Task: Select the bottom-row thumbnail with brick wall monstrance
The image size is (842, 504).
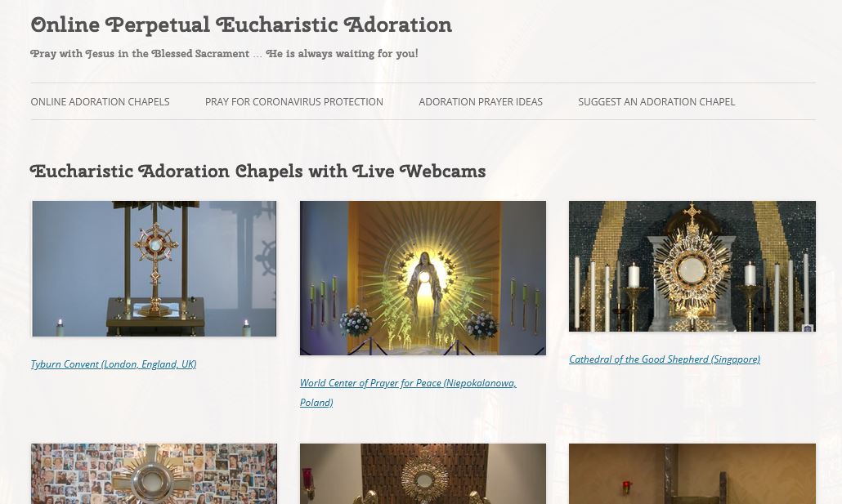Action: click(x=423, y=474)
